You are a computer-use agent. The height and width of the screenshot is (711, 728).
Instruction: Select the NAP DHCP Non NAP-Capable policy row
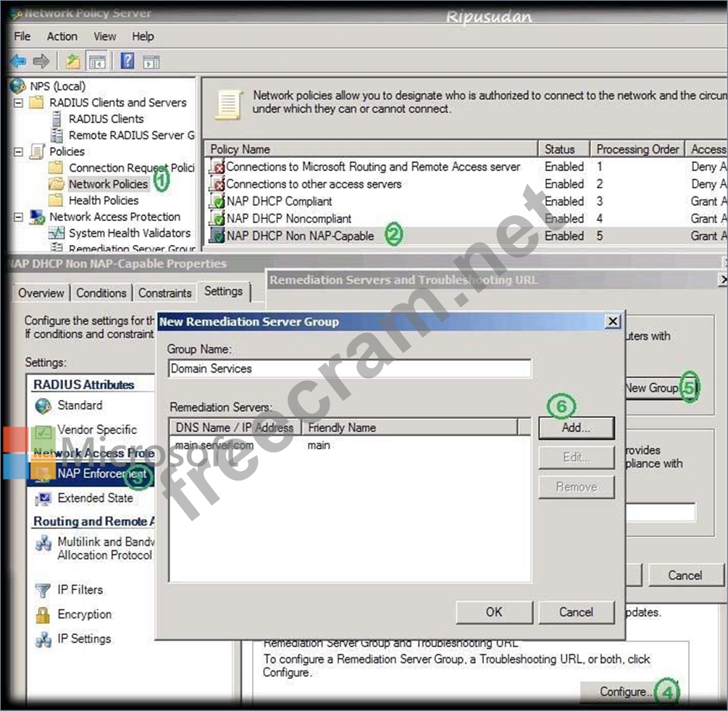[466, 236]
